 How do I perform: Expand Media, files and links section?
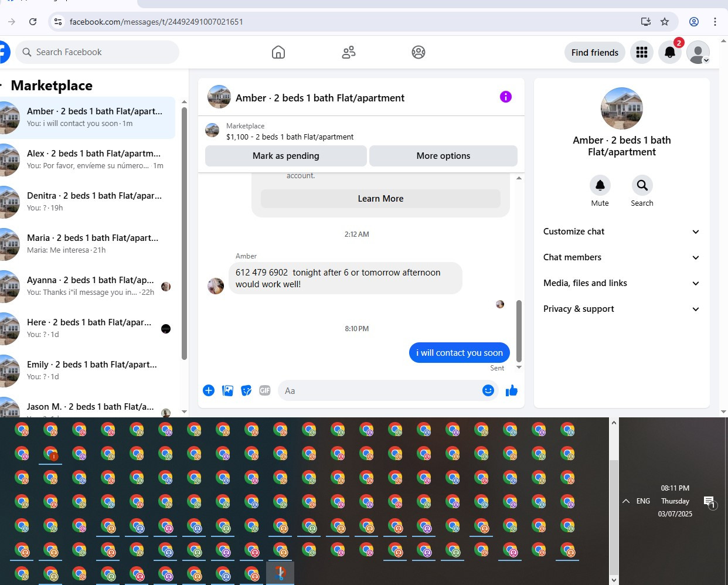tap(622, 283)
